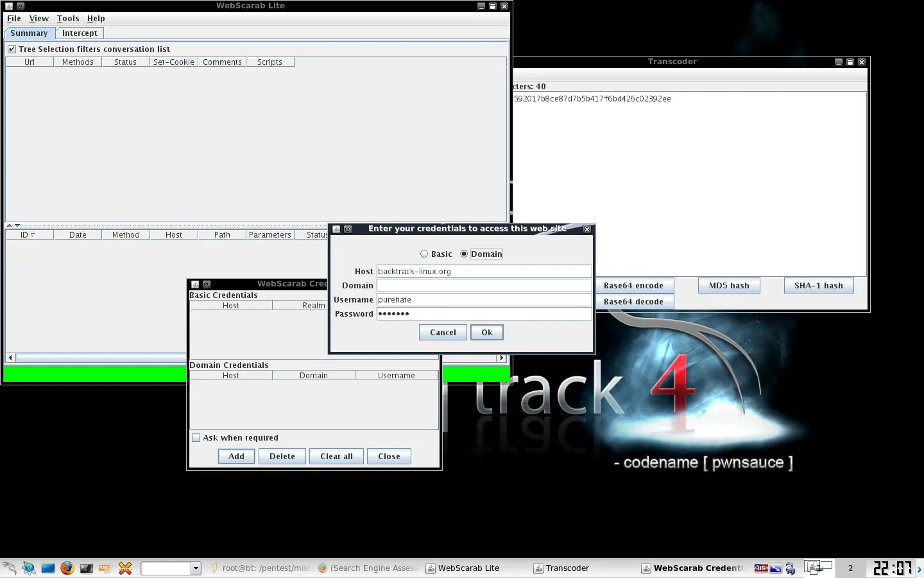
Task: Open the File menu in WebScarab Lite
Action: [x=14, y=19]
